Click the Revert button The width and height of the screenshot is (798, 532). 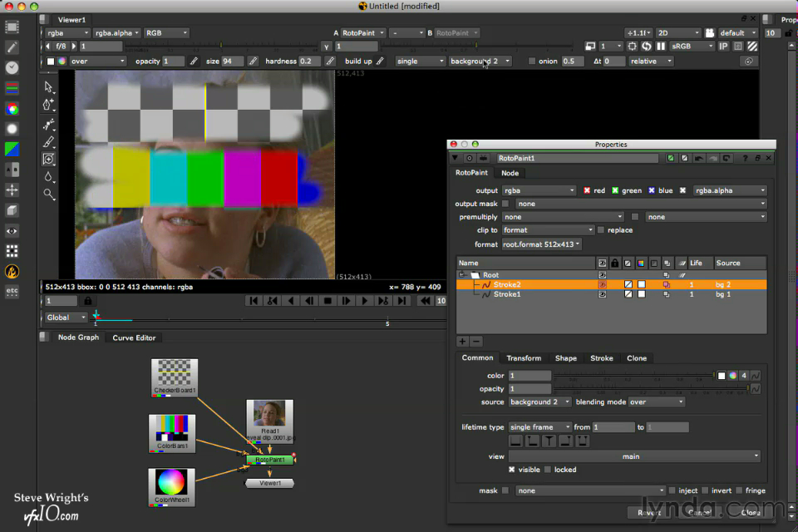[x=649, y=513]
